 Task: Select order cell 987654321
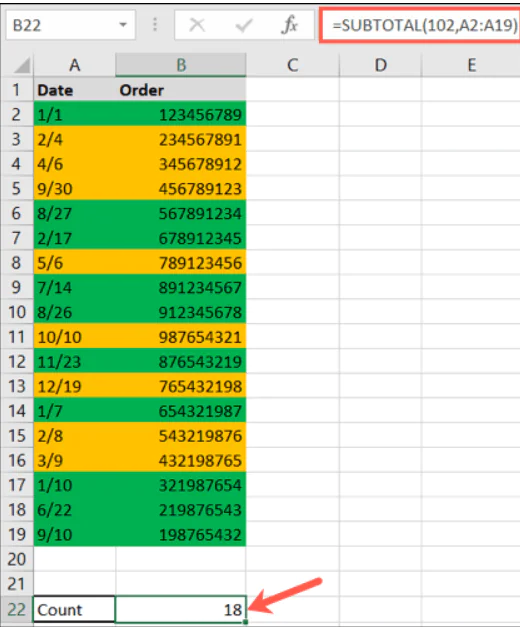tap(181, 337)
